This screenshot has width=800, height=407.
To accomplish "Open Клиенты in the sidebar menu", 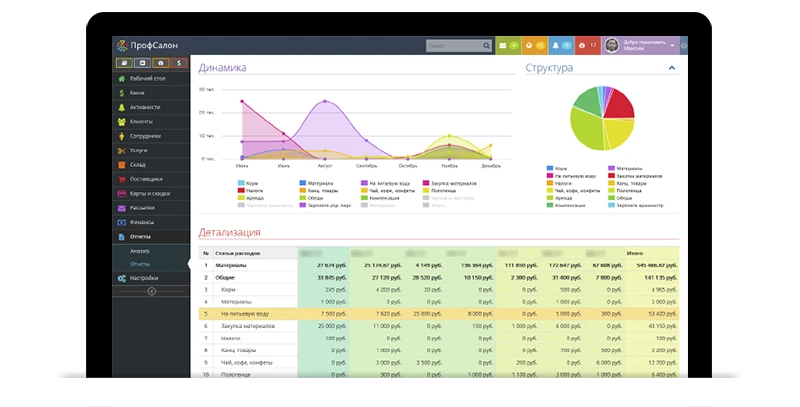I will [141, 121].
